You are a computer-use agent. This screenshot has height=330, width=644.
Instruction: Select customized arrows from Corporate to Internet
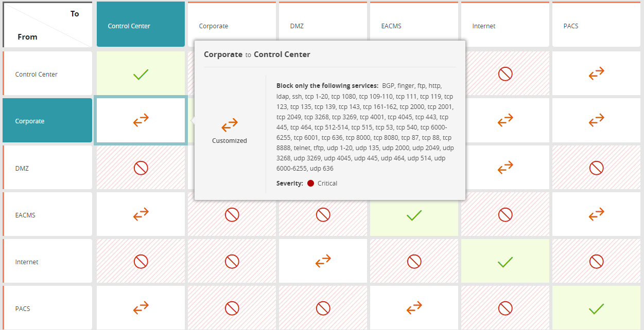tap(505, 121)
